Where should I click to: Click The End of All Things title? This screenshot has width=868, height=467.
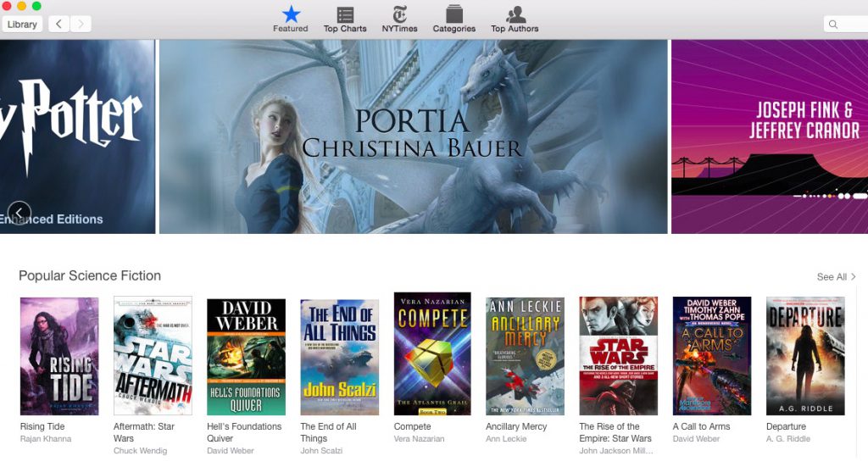coord(328,432)
